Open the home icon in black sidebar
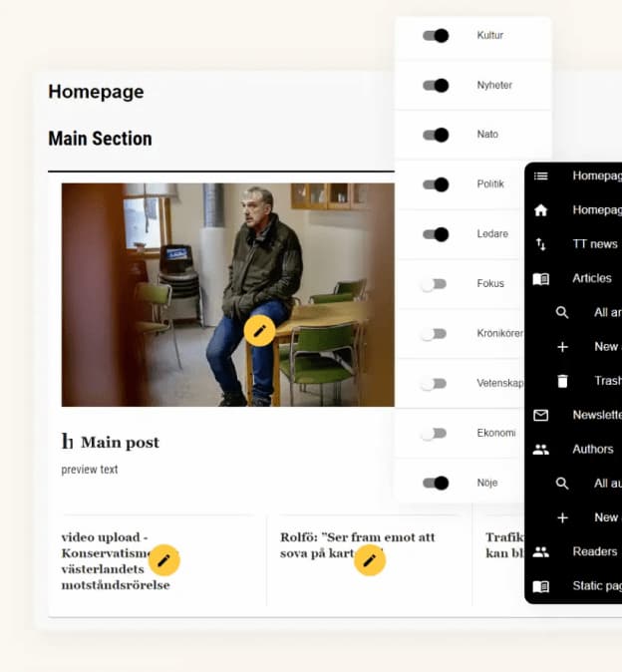622x672 pixels. (x=540, y=210)
